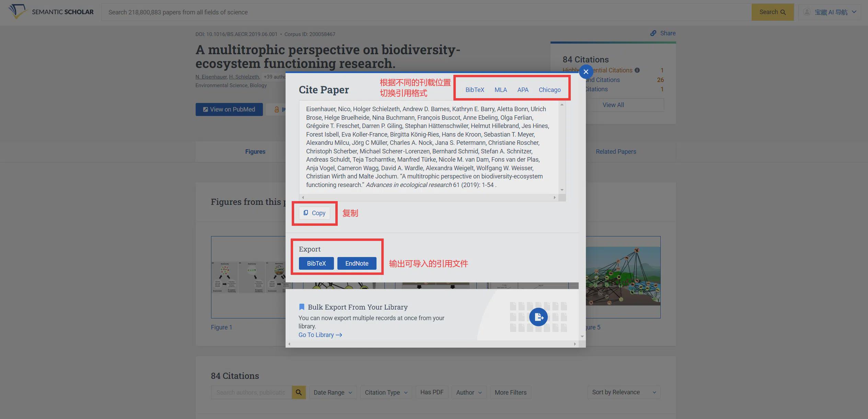Open the food web figure thumbnail

click(623, 277)
